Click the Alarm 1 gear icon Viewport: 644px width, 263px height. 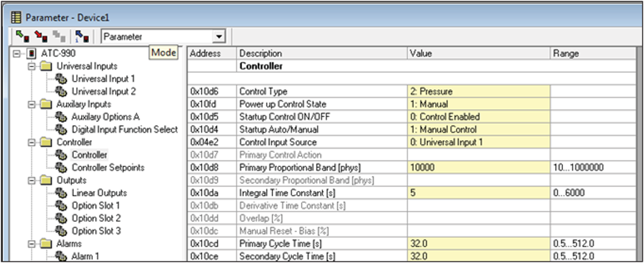tap(61, 256)
